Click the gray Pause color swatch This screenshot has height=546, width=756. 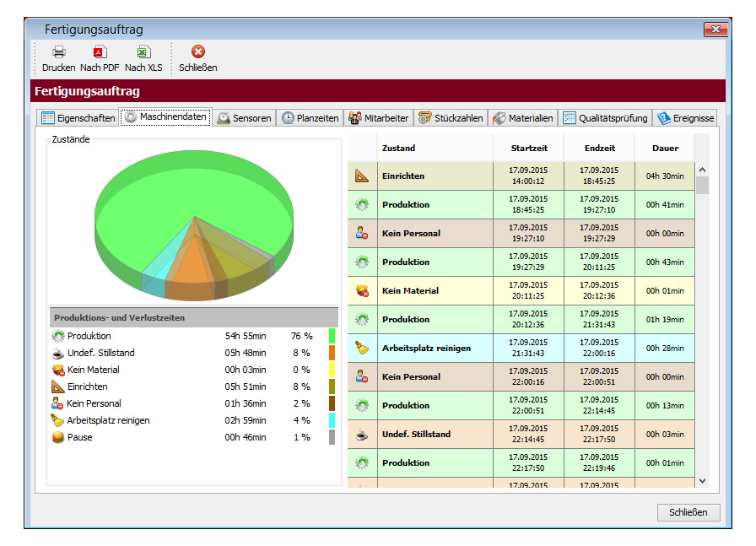332,437
